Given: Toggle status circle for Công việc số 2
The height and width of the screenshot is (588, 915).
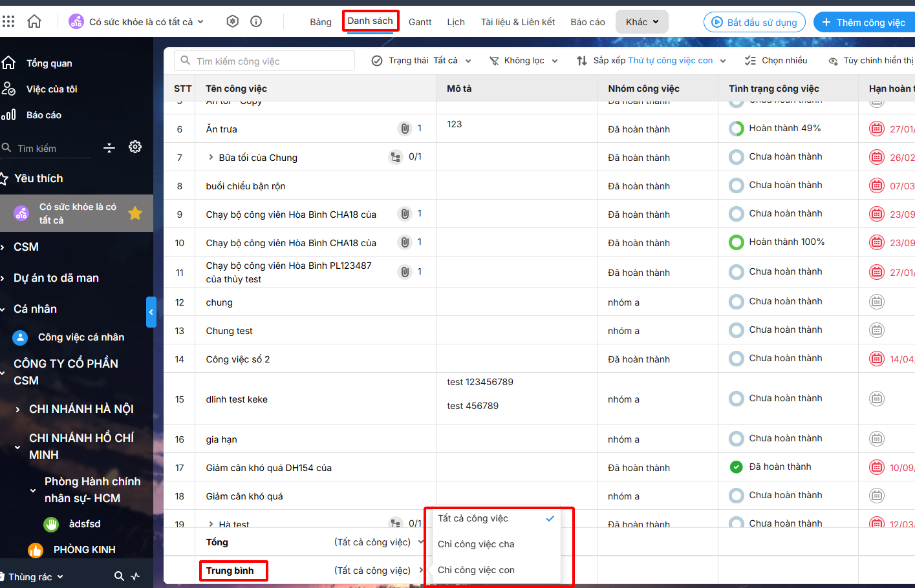Looking at the screenshot, I should tap(736, 359).
